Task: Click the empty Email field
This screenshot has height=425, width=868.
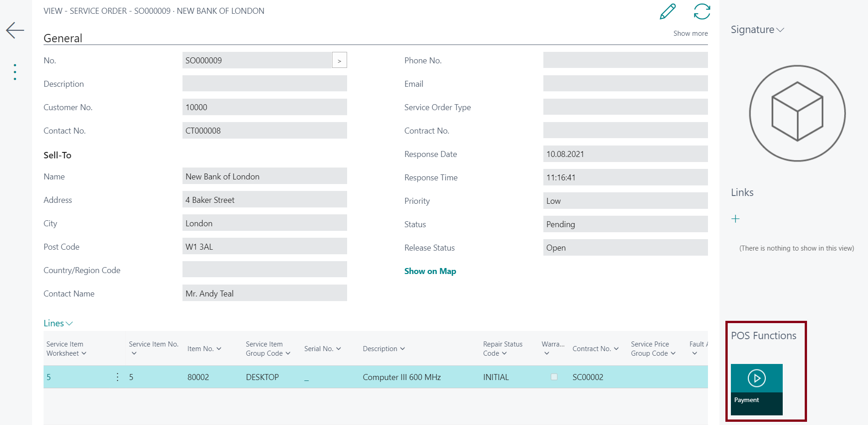Action: point(625,84)
